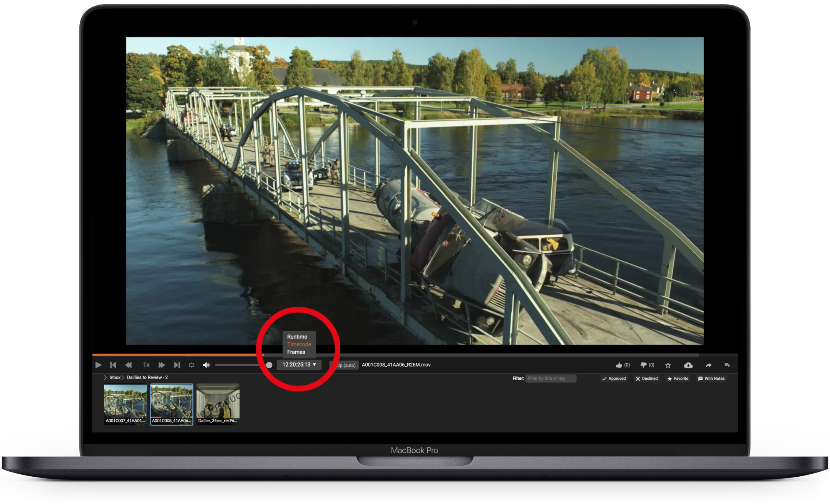
Task: Click the share arrow icon
Action: (708, 365)
